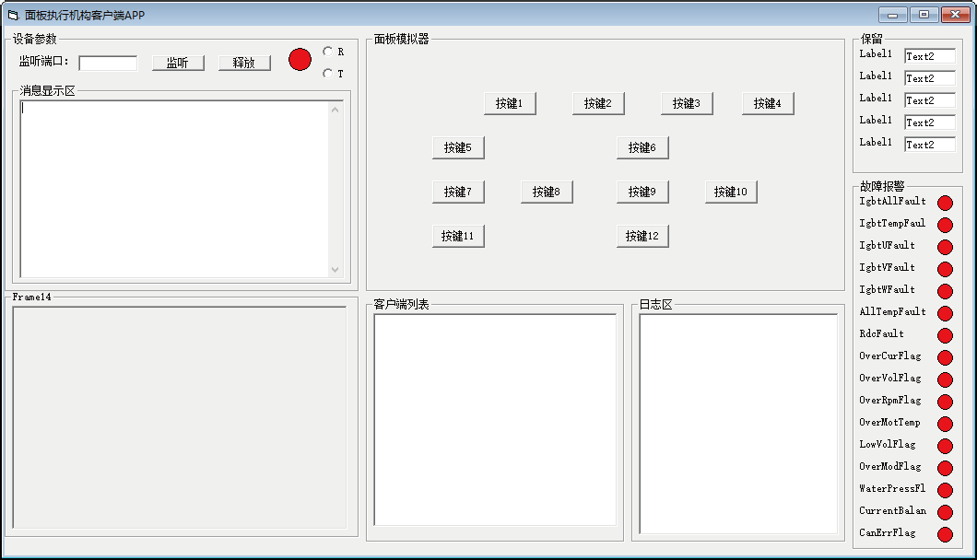This screenshot has width=977, height=560.
Task: Click the OverVolFlag red indicator
Action: pos(945,379)
